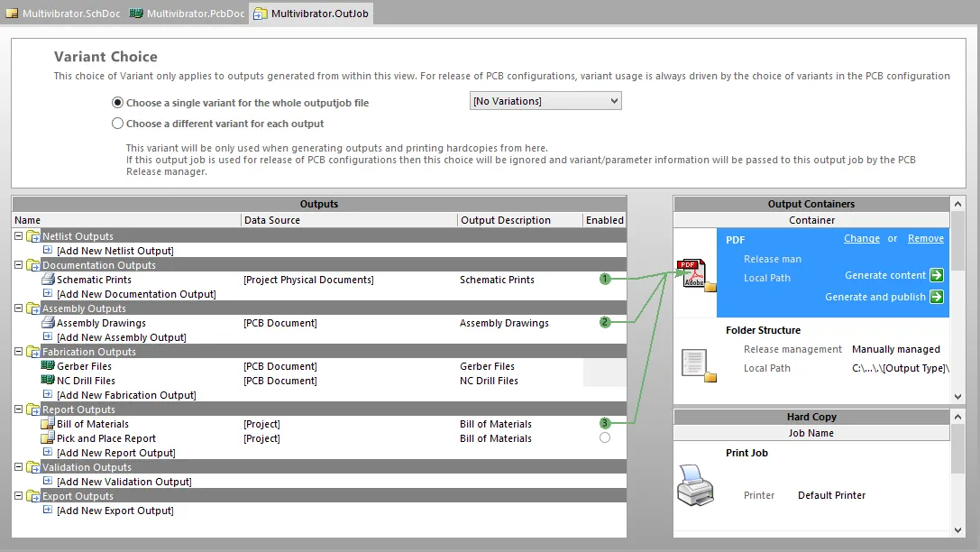Click the Bill of Materials report icon

[x=48, y=423]
